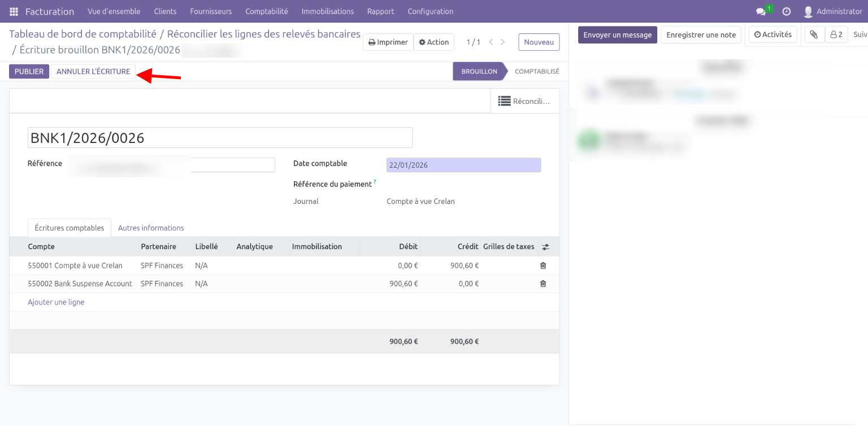Viewport: 868px width, 426px height.
Task: Go to next record arrow
Action: click(503, 42)
